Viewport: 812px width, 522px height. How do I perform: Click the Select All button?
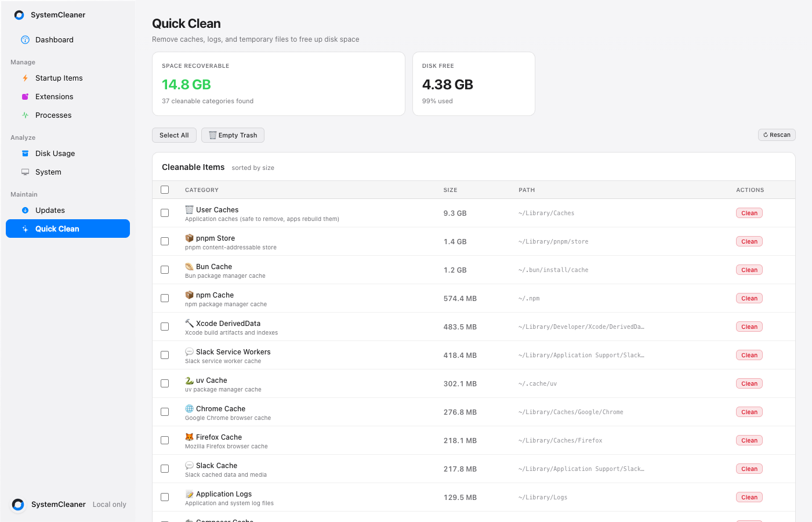pyautogui.click(x=174, y=135)
